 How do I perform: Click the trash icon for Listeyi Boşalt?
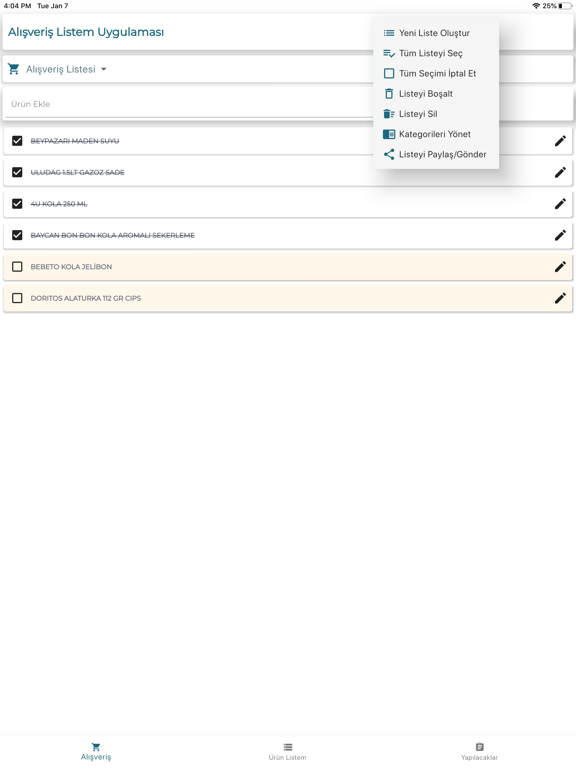pyautogui.click(x=389, y=94)
